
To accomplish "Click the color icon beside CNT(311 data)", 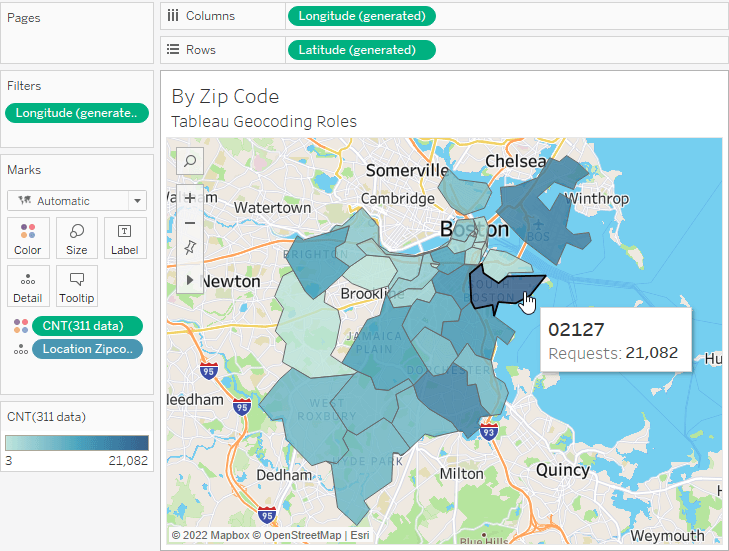I will point(21,326).
